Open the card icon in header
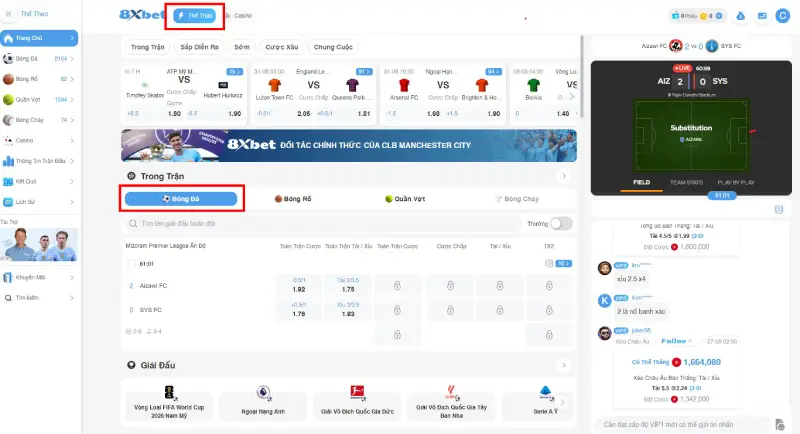 tap(762, 16)
